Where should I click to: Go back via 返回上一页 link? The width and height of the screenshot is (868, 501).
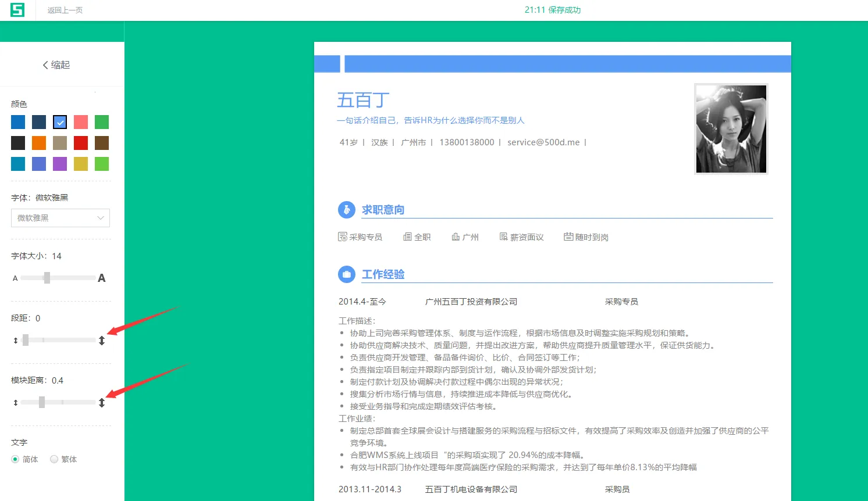[65, 10]
